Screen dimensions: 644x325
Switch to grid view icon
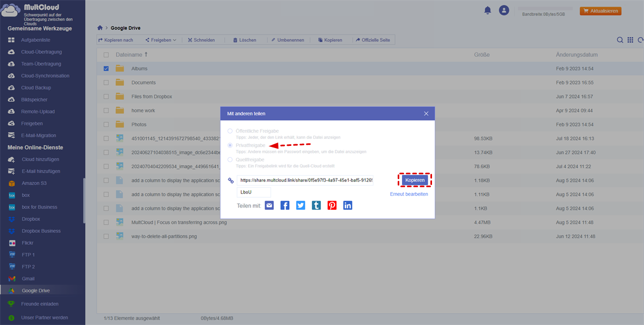click(x=631, y=40)
